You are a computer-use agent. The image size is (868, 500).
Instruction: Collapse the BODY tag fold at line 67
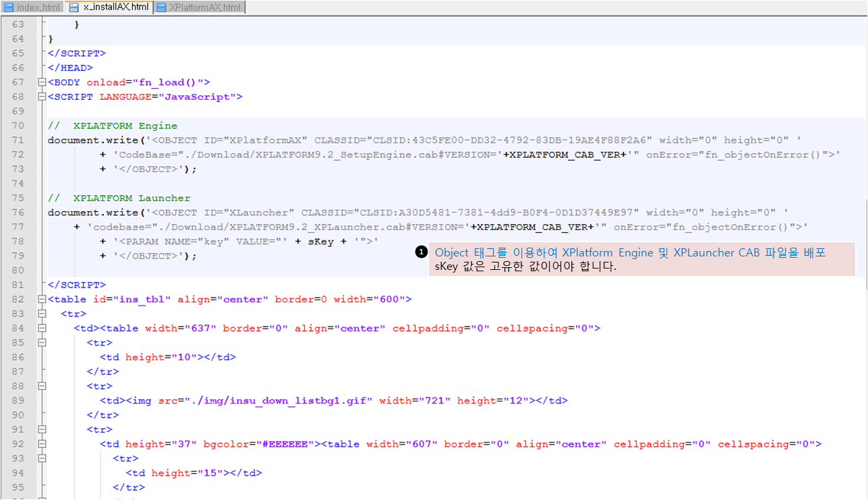coord(43,82)
